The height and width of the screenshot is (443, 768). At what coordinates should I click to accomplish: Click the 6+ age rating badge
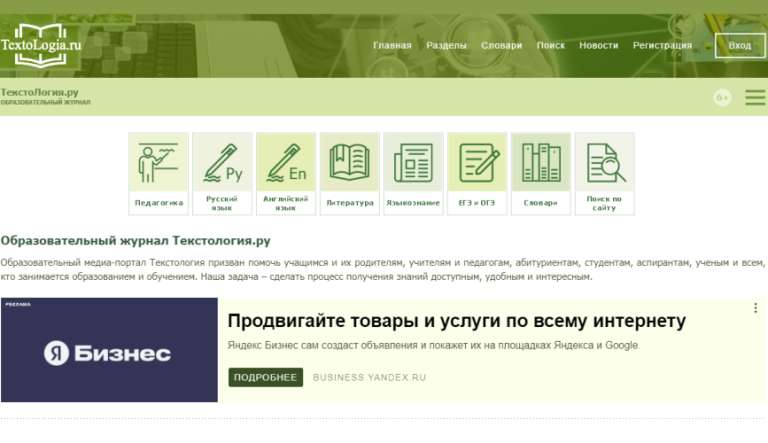[x=722, y=98]
